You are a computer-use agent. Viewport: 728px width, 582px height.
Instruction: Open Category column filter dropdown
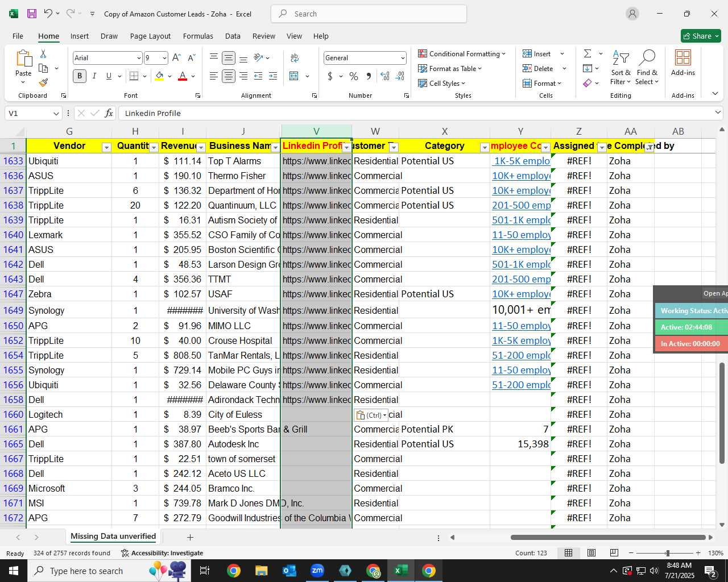[485, 148]
